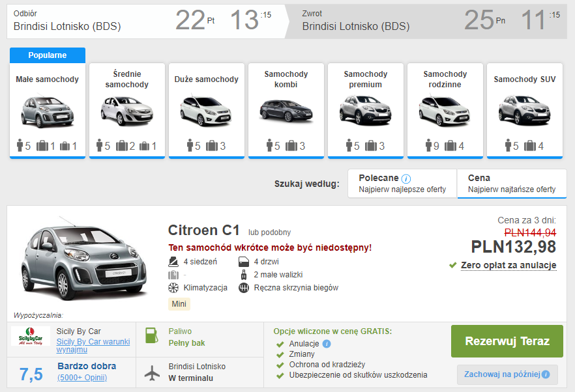Sort by Cena cheapest offers first

pyautogui.click(x=511, y=184)
